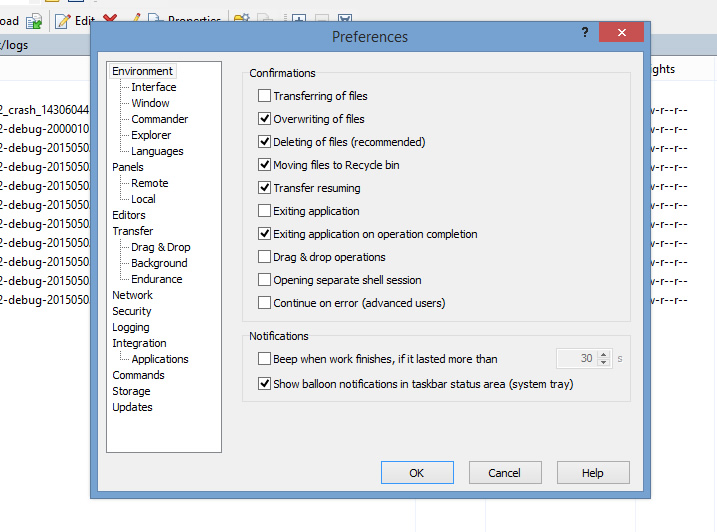Open the Storage preferences section
This screenshot has width=717, height=532.
tap(131, 391)
